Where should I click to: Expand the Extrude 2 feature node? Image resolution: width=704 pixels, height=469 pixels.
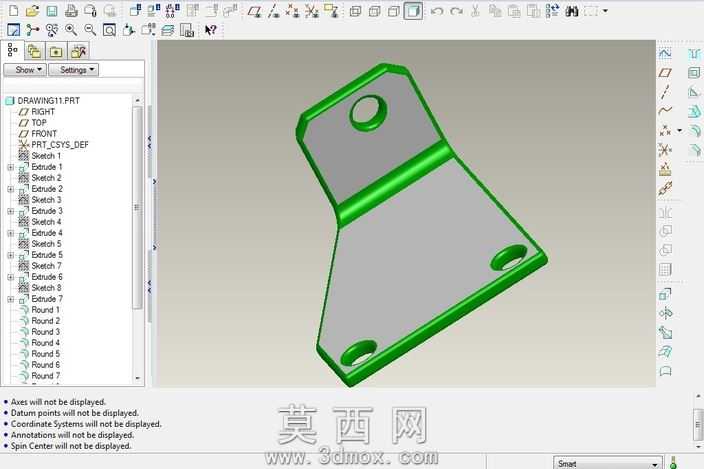pos(11,189)
